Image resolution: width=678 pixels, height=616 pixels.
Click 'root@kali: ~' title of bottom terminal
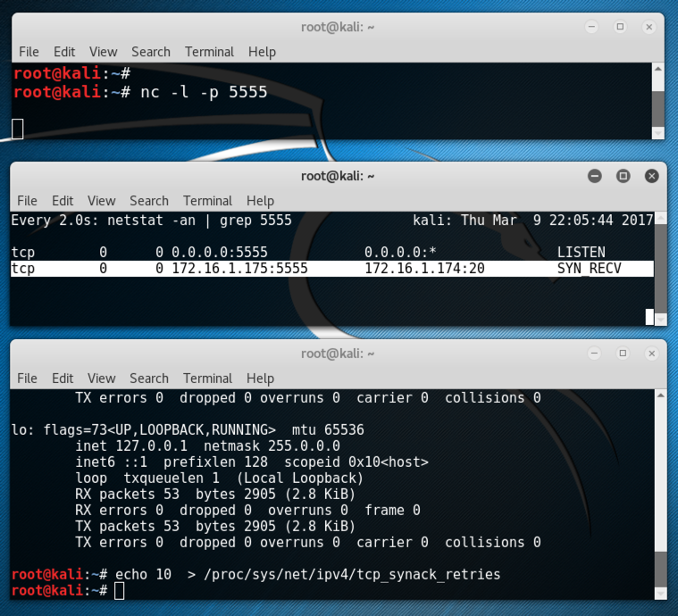[x=338, y=354]
